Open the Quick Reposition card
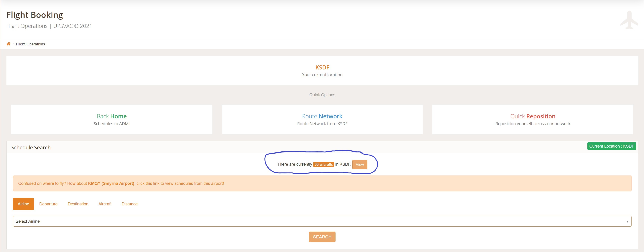 tap(533, 120)
